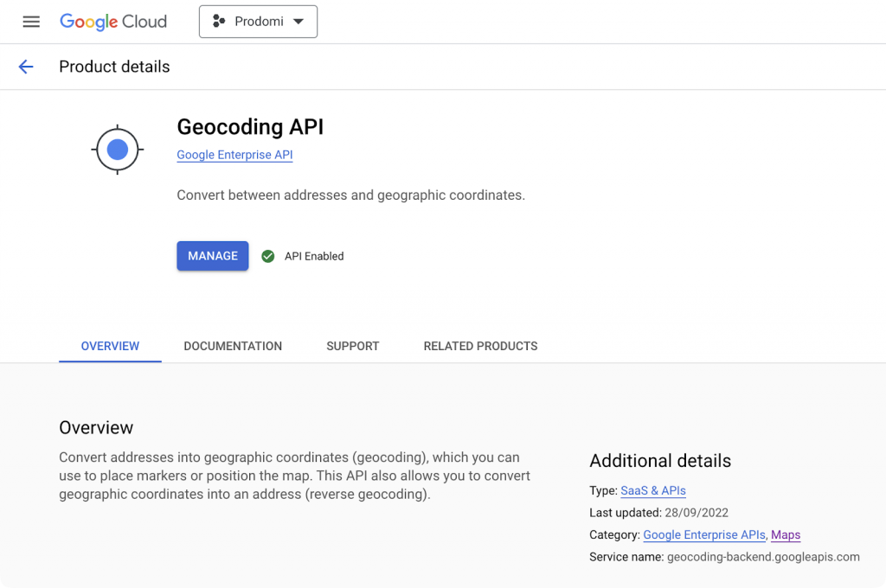Open the Prodomi project selector dropdown
886x588 pixels.
pos(258,22)
